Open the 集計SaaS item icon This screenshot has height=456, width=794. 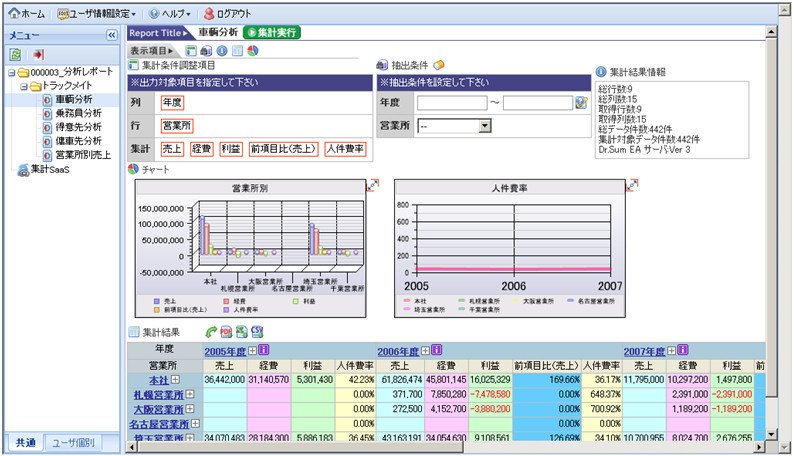pyautogui.click(x=23, y=170)
